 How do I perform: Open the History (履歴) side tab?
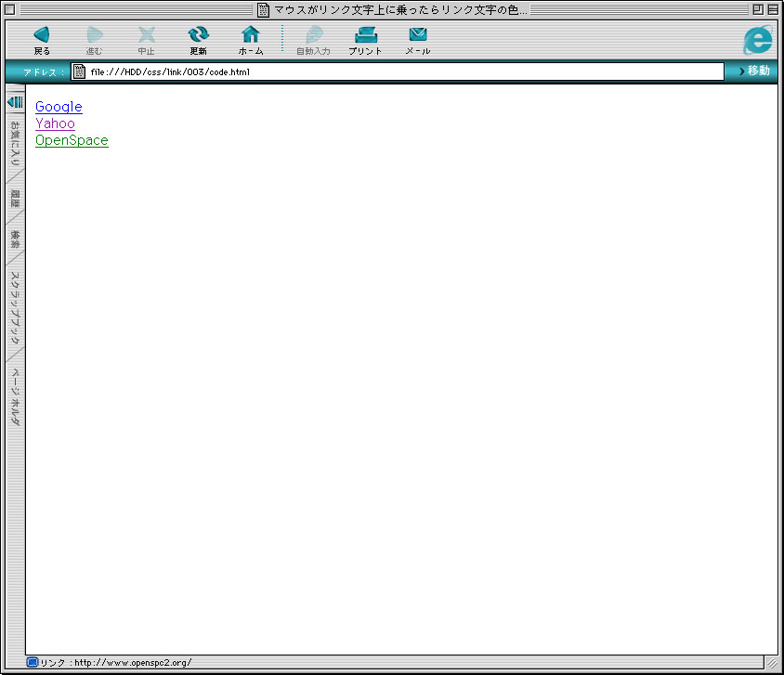(15, 198)
